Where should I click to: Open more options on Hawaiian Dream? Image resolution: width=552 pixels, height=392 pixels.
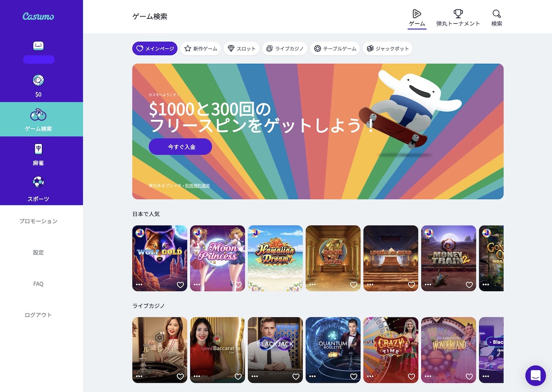coord(254,285)
